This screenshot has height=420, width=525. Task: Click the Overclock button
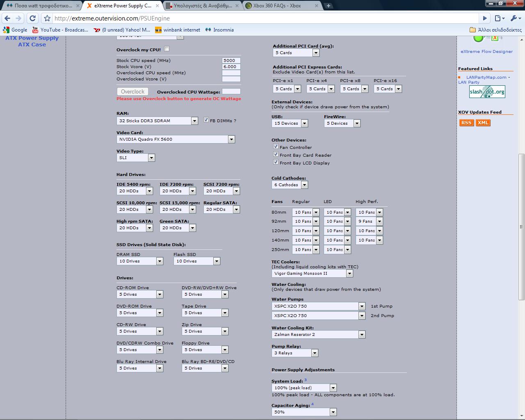click(132, 92)
